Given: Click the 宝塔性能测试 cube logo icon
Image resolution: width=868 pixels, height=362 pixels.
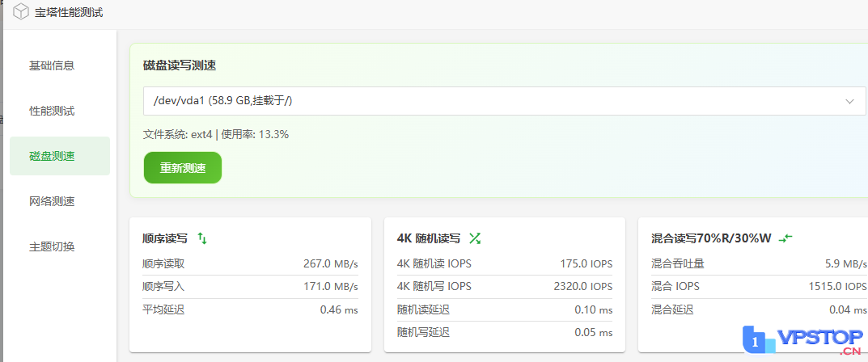Looking at the screenshot, I should point(20,13).
